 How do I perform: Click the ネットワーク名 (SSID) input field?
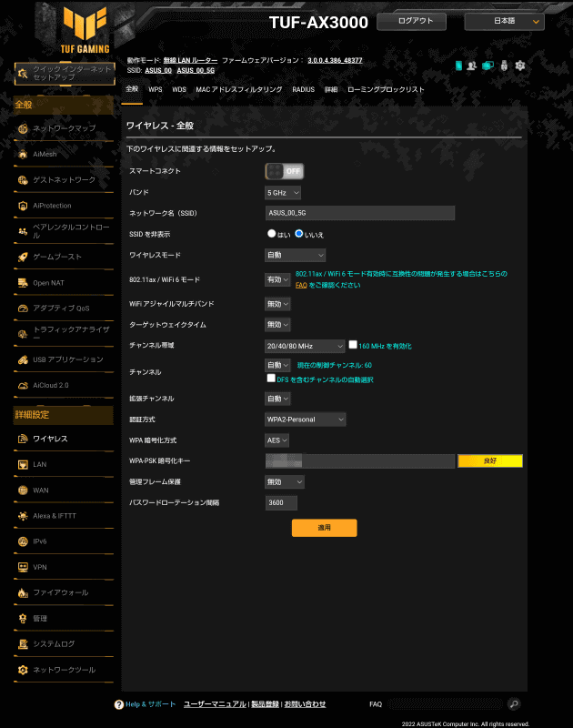[360, 213]
